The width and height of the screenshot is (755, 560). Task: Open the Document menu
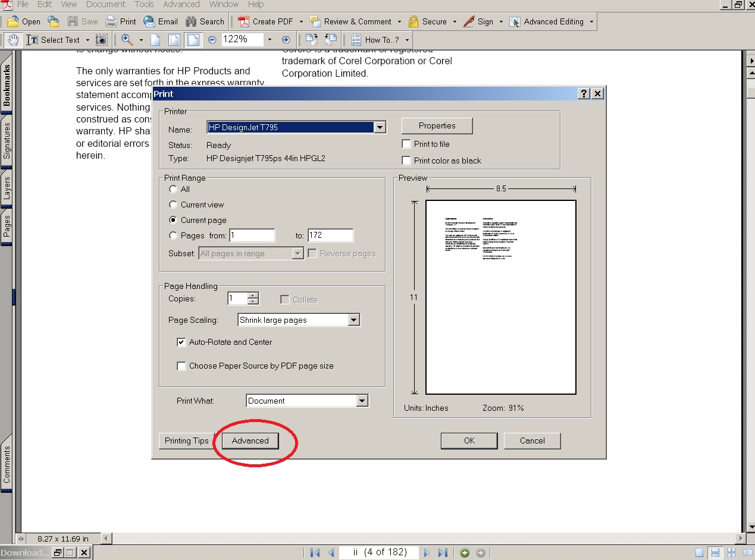106,4
